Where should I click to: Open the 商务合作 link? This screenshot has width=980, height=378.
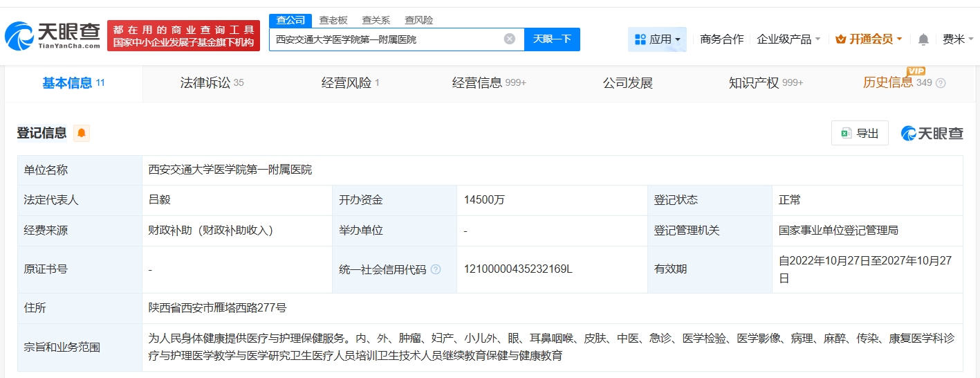click(722, 39)
